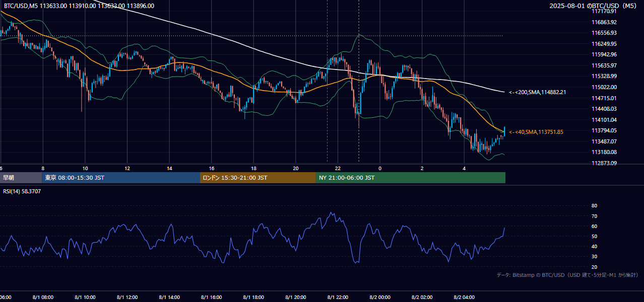
Task: Click the BTC/USD,M5 OHLC header text
Action: tap(79, 6)
